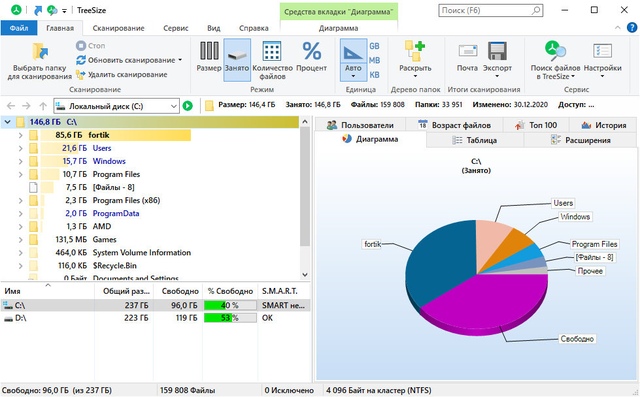The image size is (640, 397).
Task: Set unit to MB
Action: [374, 60]
